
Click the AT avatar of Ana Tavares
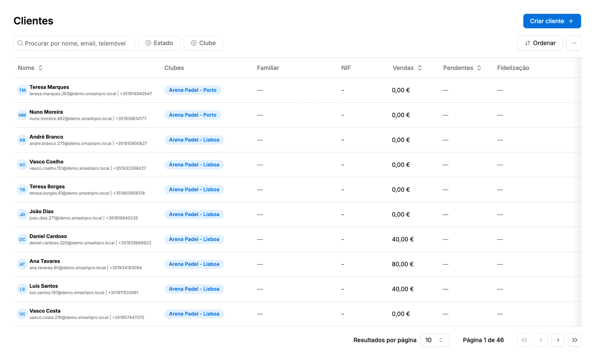tap(22, 264)
